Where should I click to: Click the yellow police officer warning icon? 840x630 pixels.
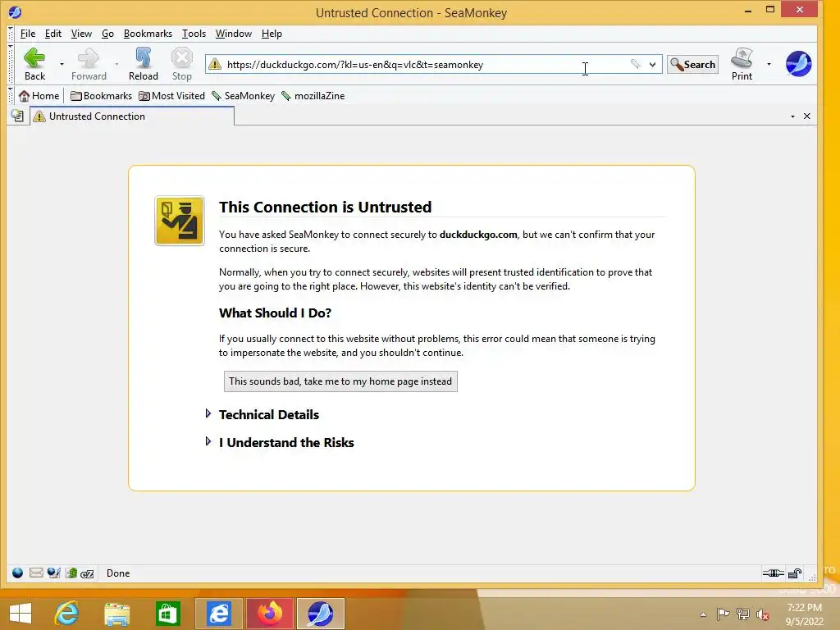[x=180, y=221]
